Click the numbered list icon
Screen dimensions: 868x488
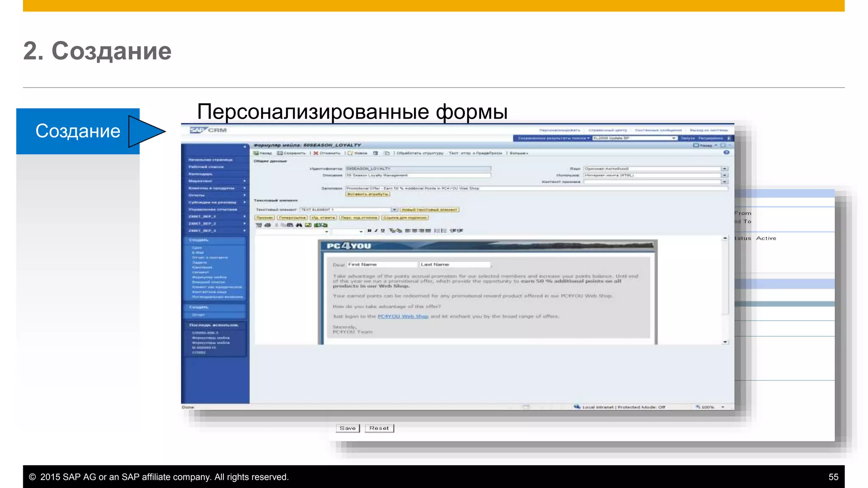pyautogui.click(x=437, y=230)
